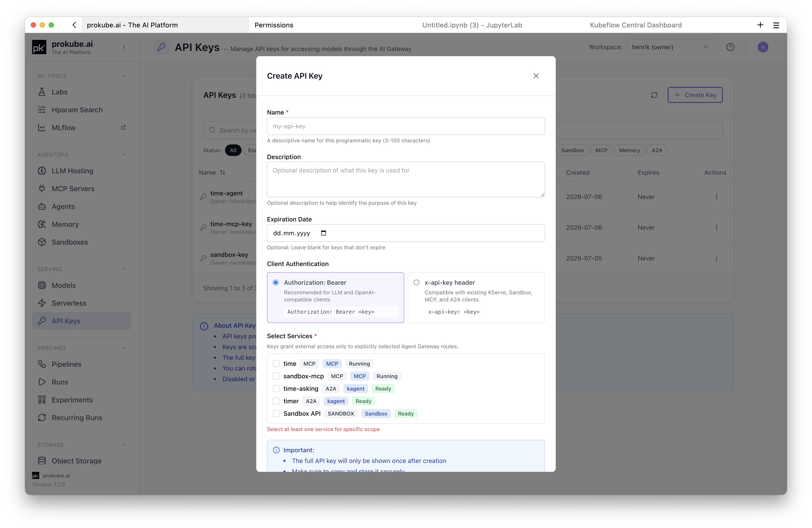Select Authorization: Bearer radio option

pyautogui.click(x=276, y=282)
